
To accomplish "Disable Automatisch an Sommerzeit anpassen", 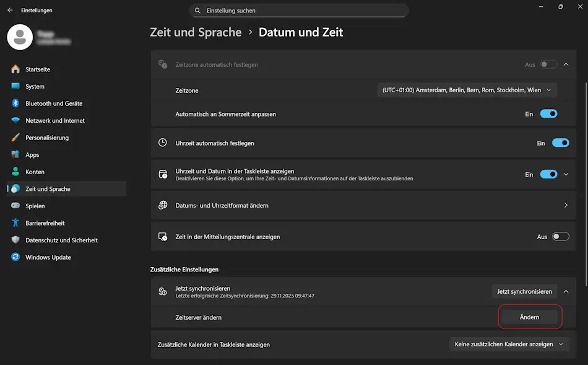I will (x=548, y=113).
